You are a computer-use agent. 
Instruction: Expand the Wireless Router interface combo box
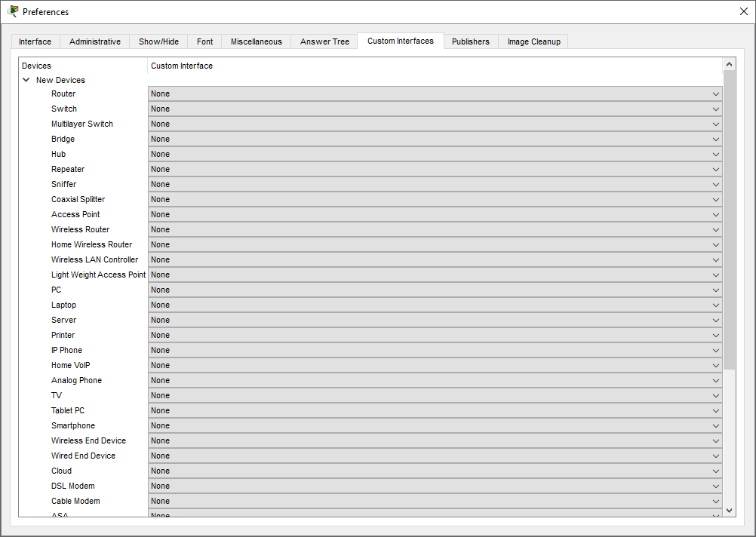(x=435, y=230)
